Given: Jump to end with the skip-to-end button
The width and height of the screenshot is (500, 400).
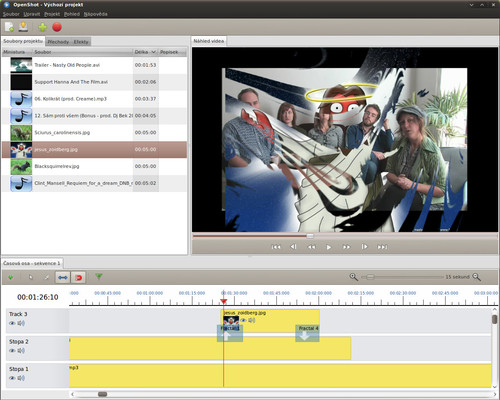Looking at the screenshot, I should (x=382, y=247).
